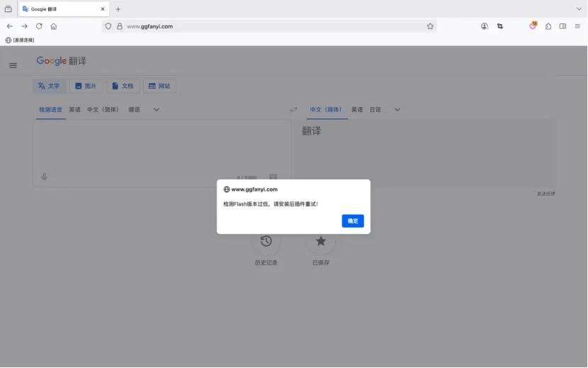Click the microphone voice input icon
This screenshot has height=368, width=588.
point(44,177)
